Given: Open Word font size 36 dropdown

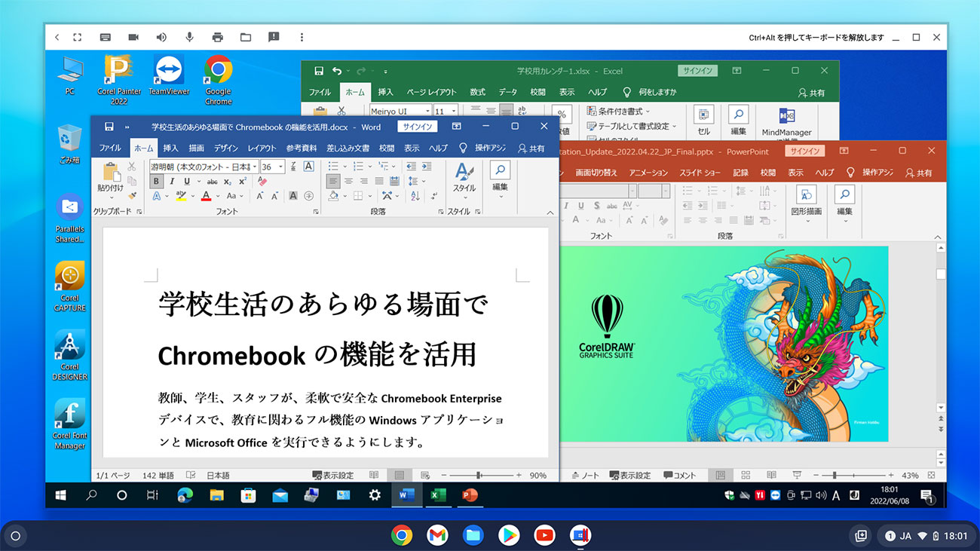Looking at the screenshot, I should pos(281,167).
